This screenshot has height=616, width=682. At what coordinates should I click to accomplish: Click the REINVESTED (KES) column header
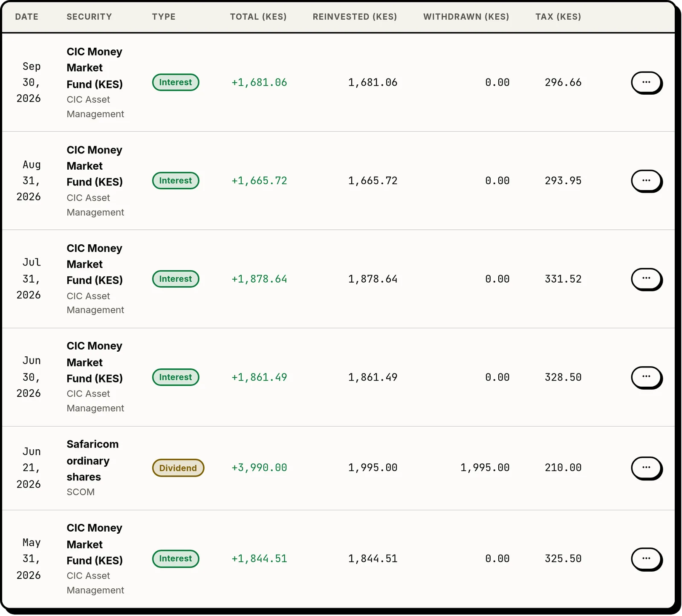pyautogui.click(x=355, y=17)
